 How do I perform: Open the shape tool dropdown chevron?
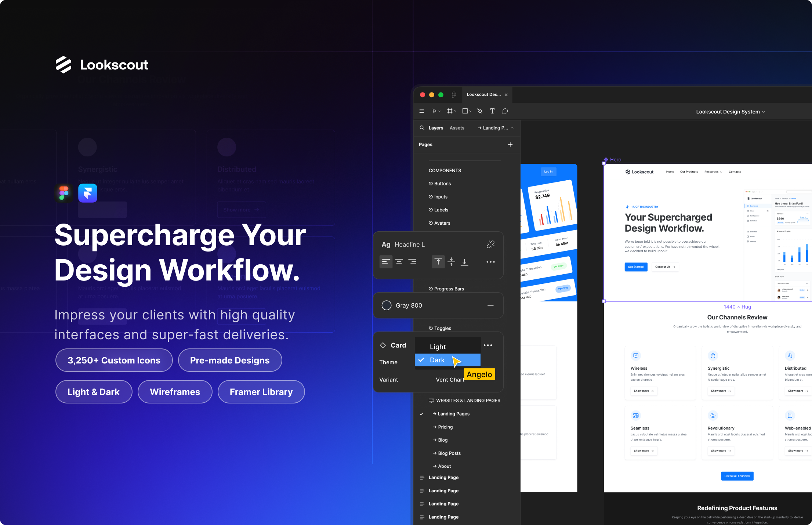(470, 111)
